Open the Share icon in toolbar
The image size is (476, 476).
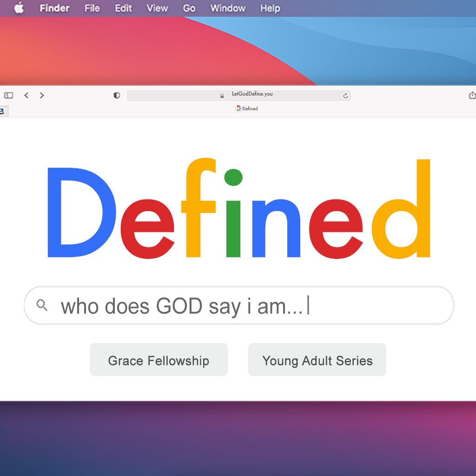(x=472, y=95)
